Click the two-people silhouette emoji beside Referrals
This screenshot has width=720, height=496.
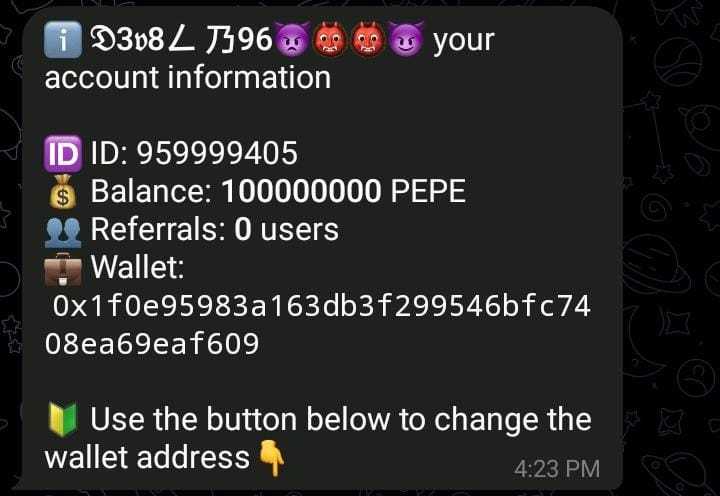tap(63, 230)
